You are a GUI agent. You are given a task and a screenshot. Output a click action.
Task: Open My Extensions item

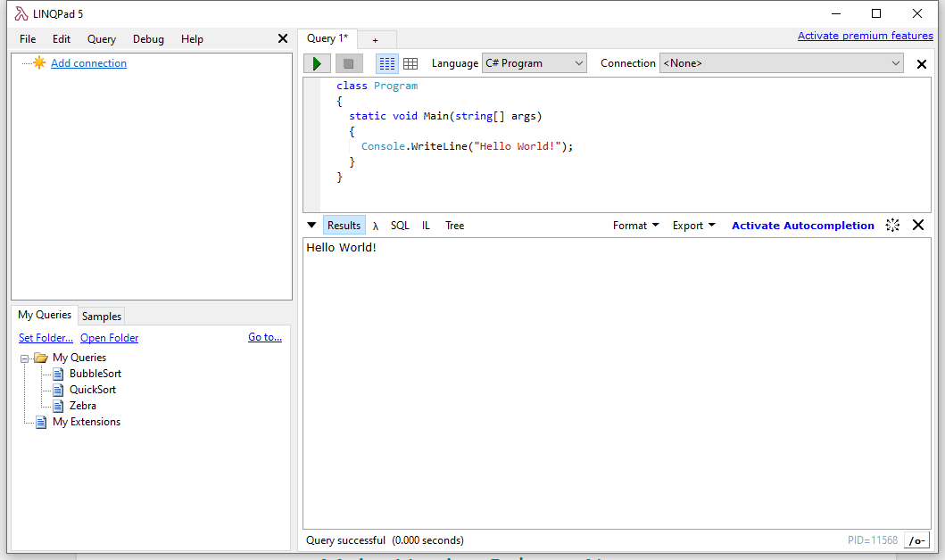(x=87, y=422)
